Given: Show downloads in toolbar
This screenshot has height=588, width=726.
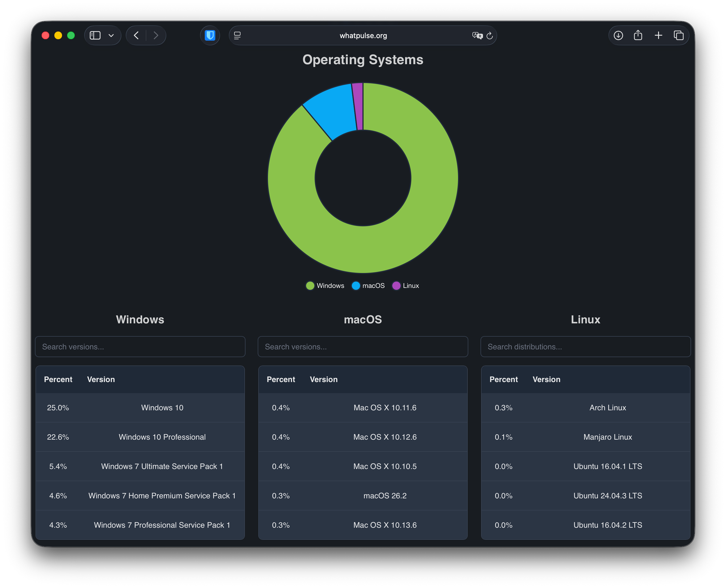Looking at the screenshot, I should [x=618, y=36].
